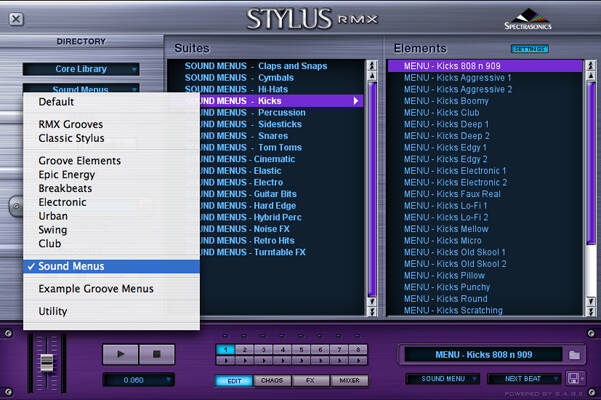
Task: Choose Epic Energy in directory menu
Action: pyautogui.click(x=112, y=175)
